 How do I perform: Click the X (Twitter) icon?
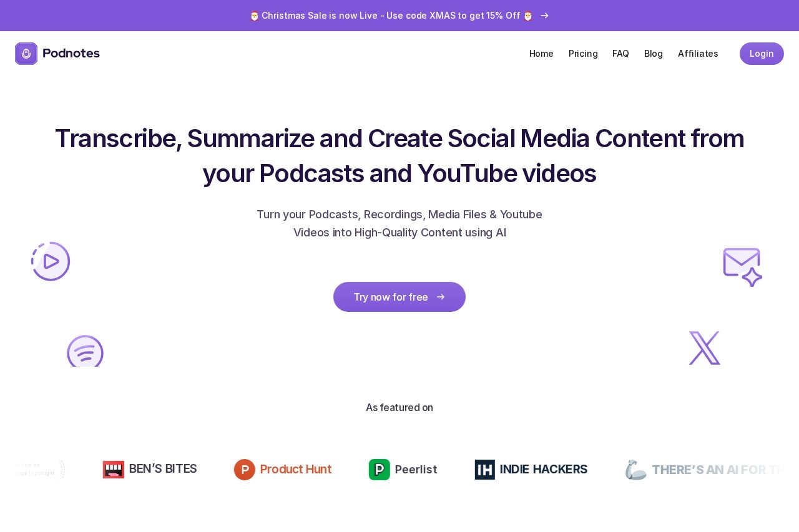pyautogui.click(x=705, y=348)
